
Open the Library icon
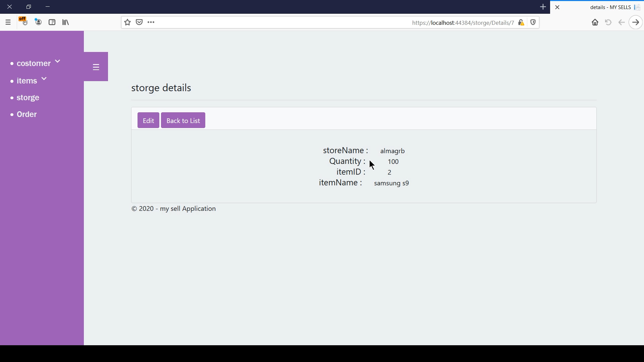tap(65, 22)
